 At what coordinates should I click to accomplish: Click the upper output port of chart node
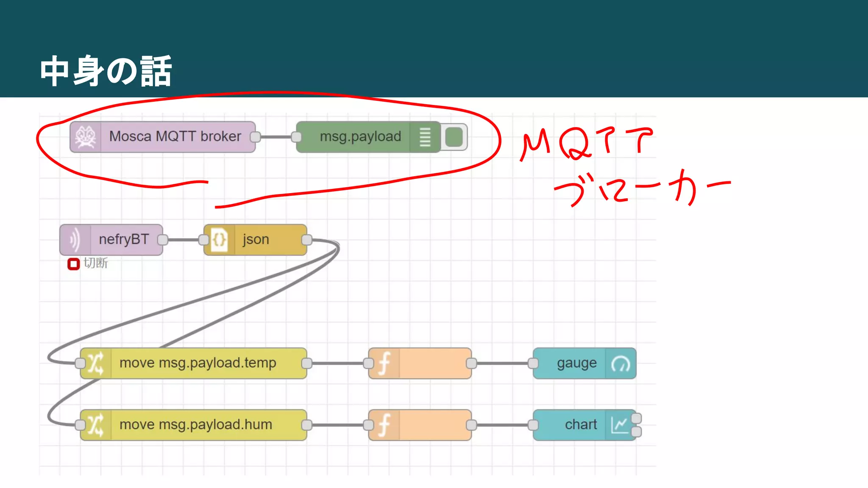click(x=636, y=419)
